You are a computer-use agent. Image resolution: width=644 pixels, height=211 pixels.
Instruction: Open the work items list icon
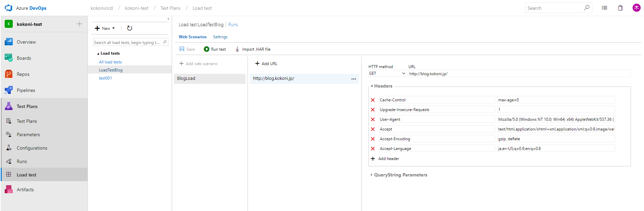tap(604, 8)
